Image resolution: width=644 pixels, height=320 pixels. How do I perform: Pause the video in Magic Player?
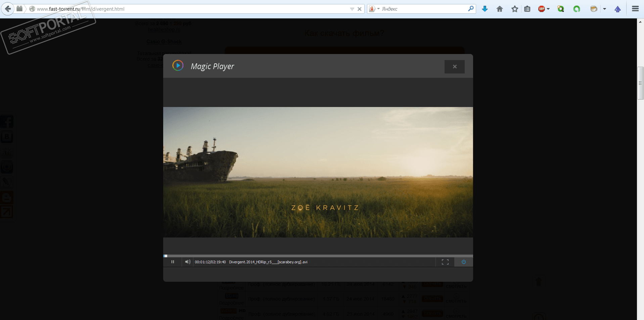click(x=173, y=262)
